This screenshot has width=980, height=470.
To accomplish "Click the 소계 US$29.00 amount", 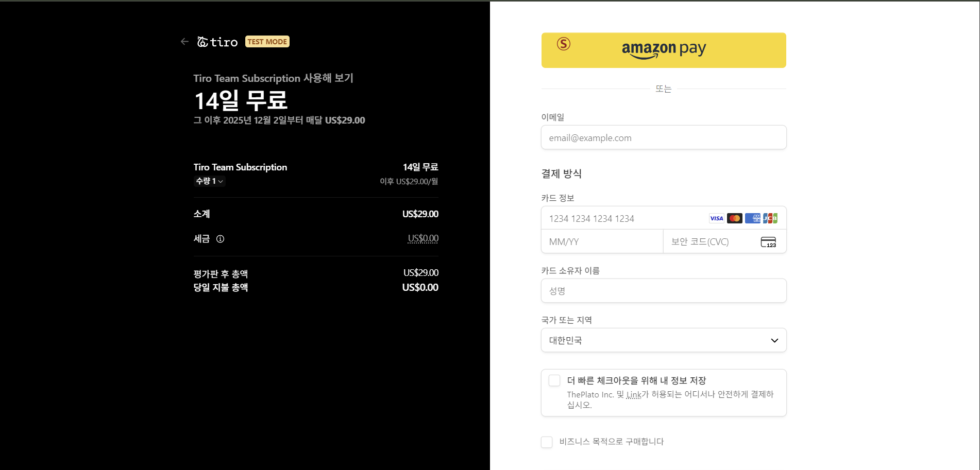I will (x=420, y=214).
